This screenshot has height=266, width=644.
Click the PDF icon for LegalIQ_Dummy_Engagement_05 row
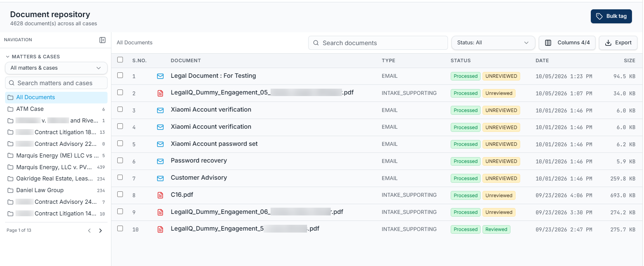[x=160, y=93]
